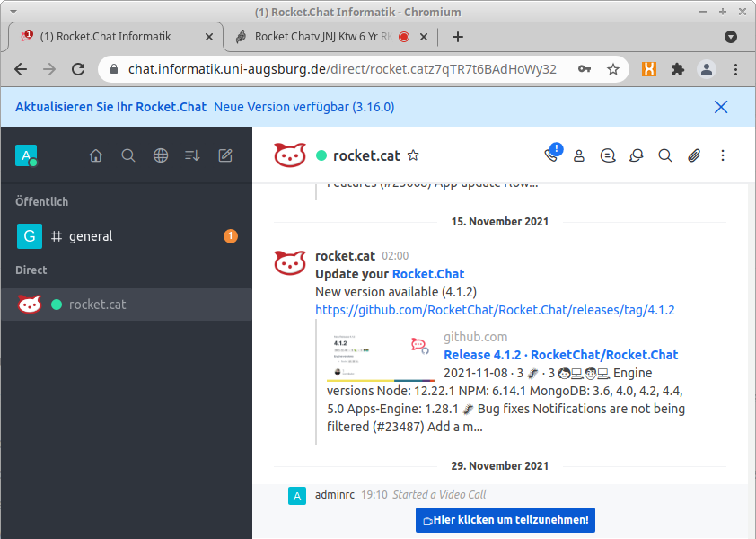Close the update banner
Image resolution: width=756 pixels, height=539 pixels.
pos(721,107)
